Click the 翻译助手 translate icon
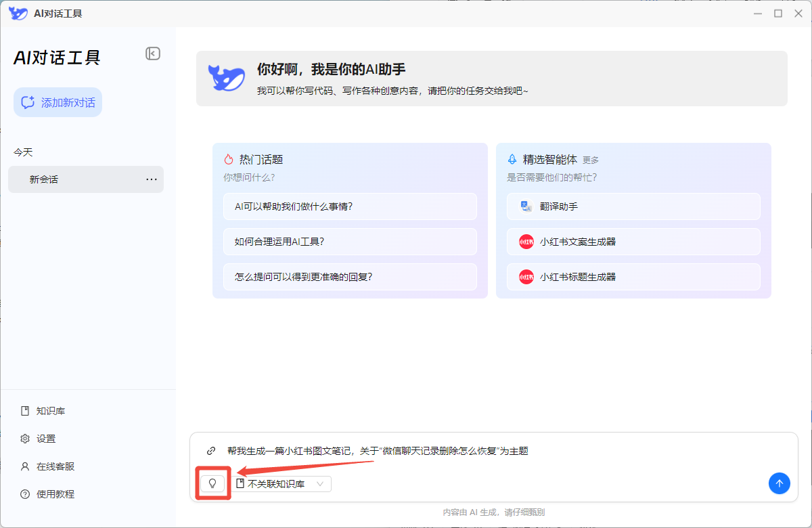 click(526, 206)
